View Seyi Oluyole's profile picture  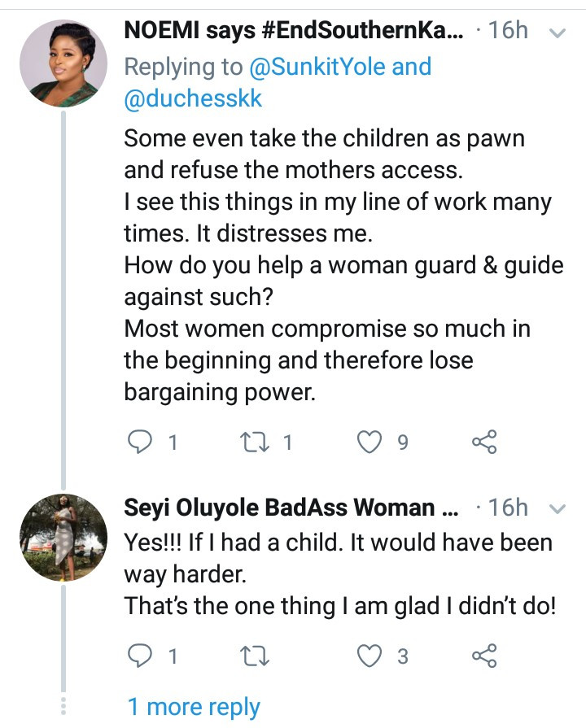point(63,538)
